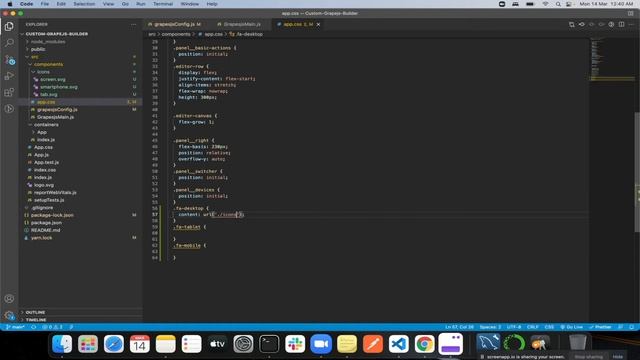Open the Trash in the Dock
This screenshot has width=640, height=360.
pyautogui.click(x=578, y=343)
